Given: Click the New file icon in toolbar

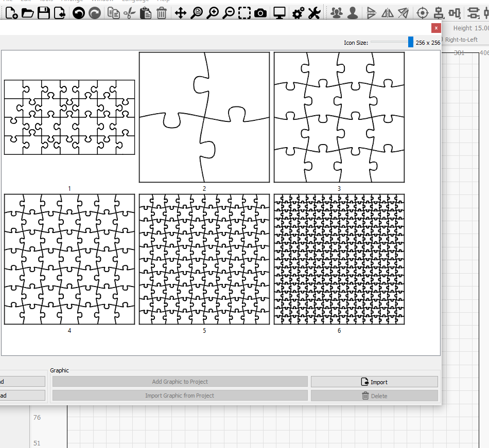Looking at the screenshot, I should (x=11, y=13).
